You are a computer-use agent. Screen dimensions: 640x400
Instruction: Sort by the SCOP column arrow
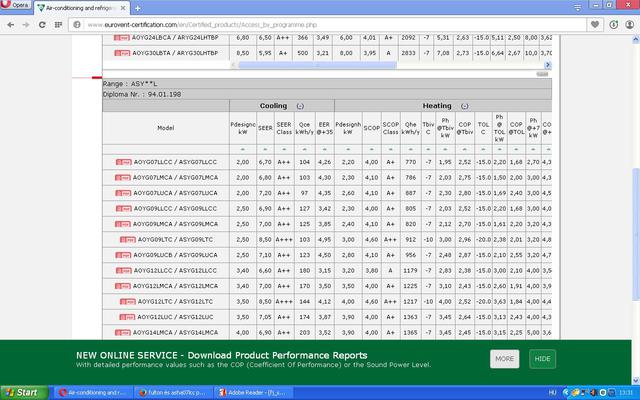tap(372, 149)
